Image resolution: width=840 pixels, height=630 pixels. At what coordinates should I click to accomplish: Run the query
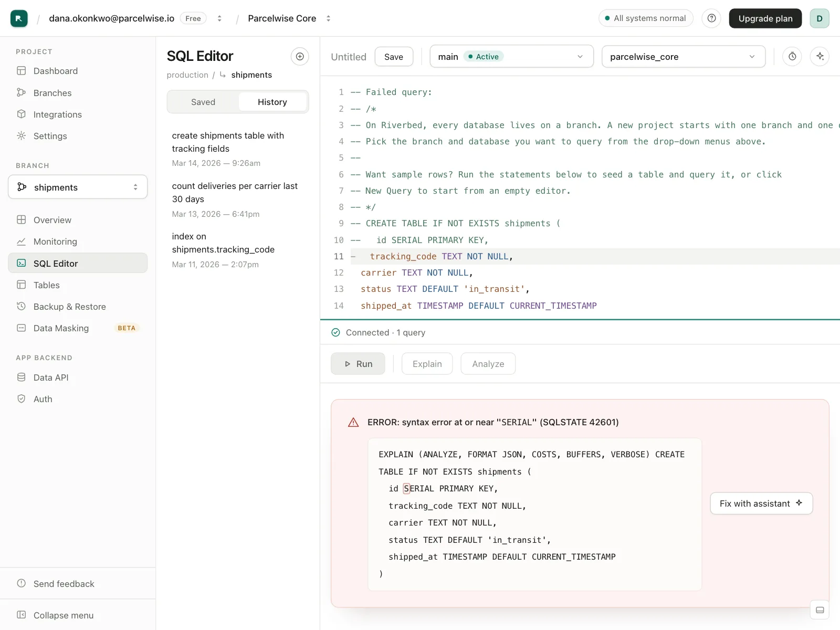point(358,364)
